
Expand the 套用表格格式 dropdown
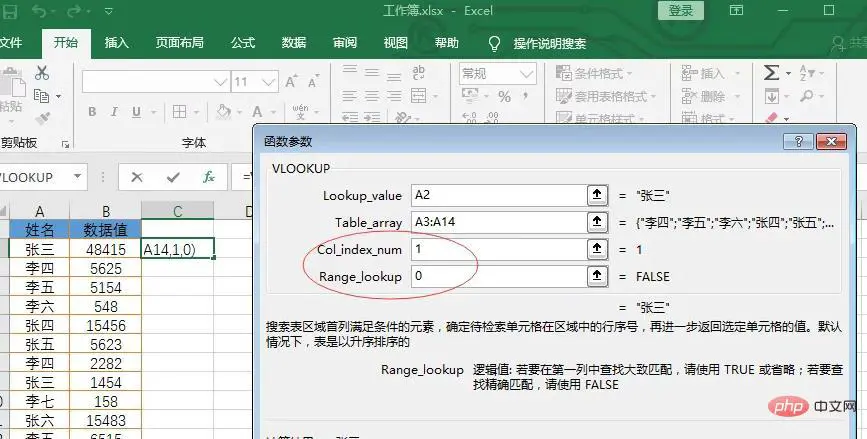pyautogui.click(x=654, y=96)
